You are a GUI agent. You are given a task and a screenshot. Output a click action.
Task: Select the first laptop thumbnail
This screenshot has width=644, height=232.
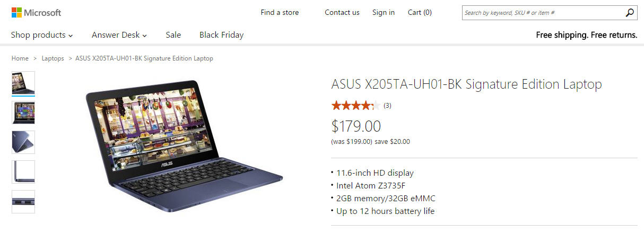23,83
